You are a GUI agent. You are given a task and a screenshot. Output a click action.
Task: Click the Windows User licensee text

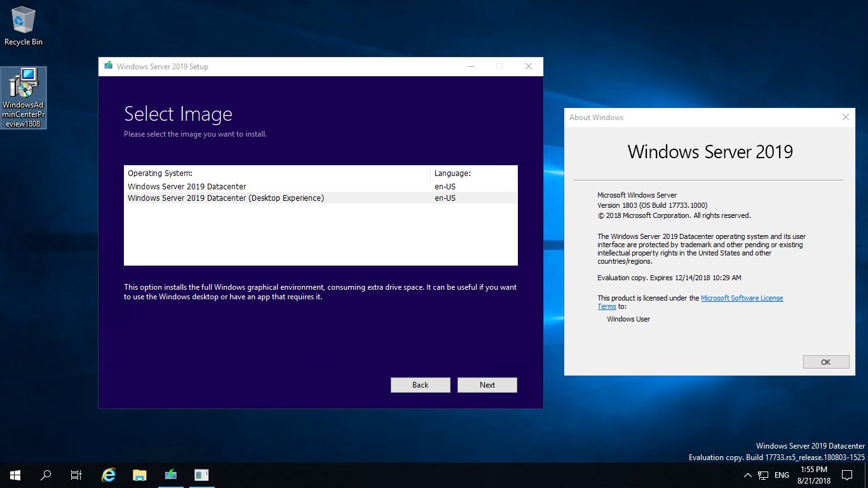coord(628,319)
